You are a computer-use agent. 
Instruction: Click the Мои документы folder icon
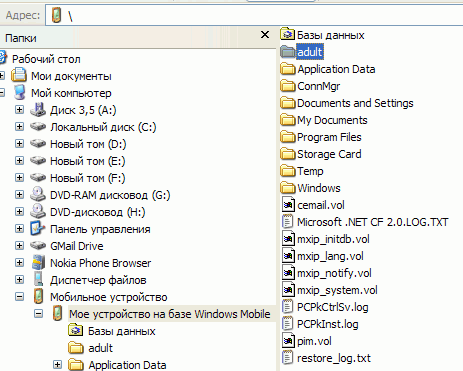pos(19,75)
